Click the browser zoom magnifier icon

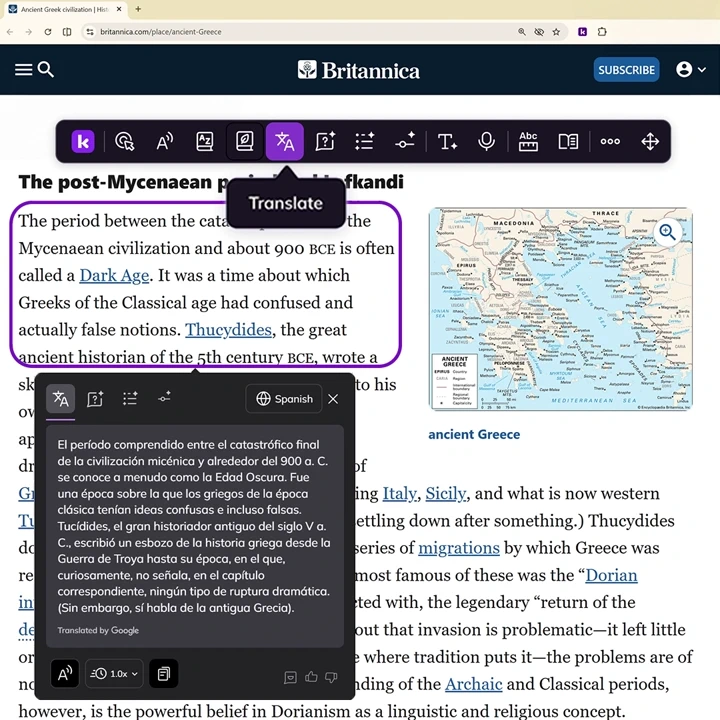[522, 32]
